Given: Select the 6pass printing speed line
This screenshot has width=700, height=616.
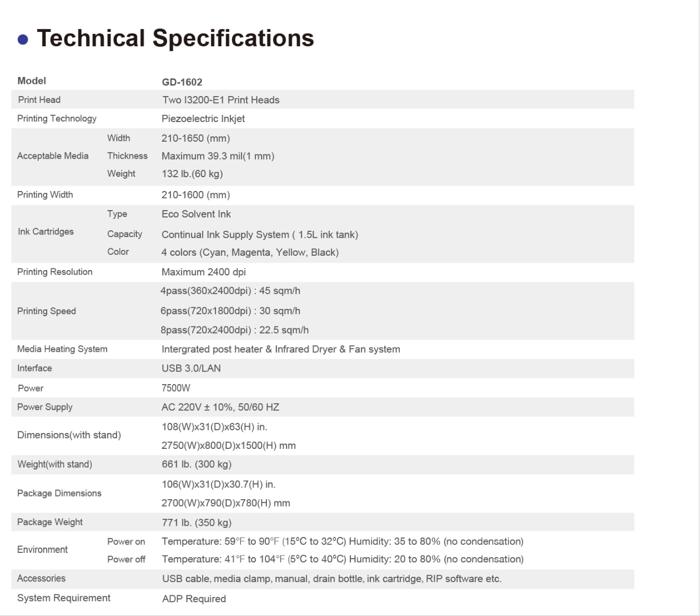Looking at the screenshot, I should [x=230, y=311].
